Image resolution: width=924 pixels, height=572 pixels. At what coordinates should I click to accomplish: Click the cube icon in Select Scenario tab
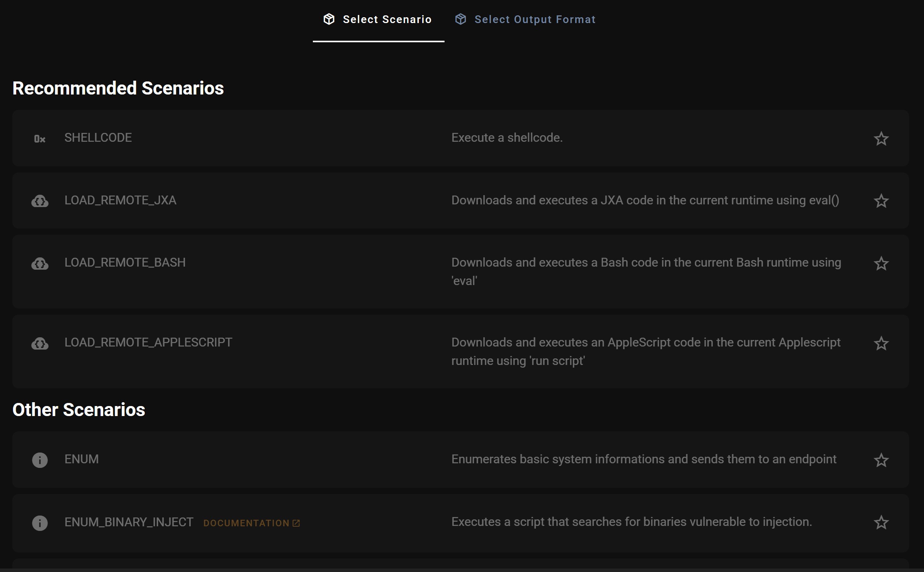[x=329, y=19]
